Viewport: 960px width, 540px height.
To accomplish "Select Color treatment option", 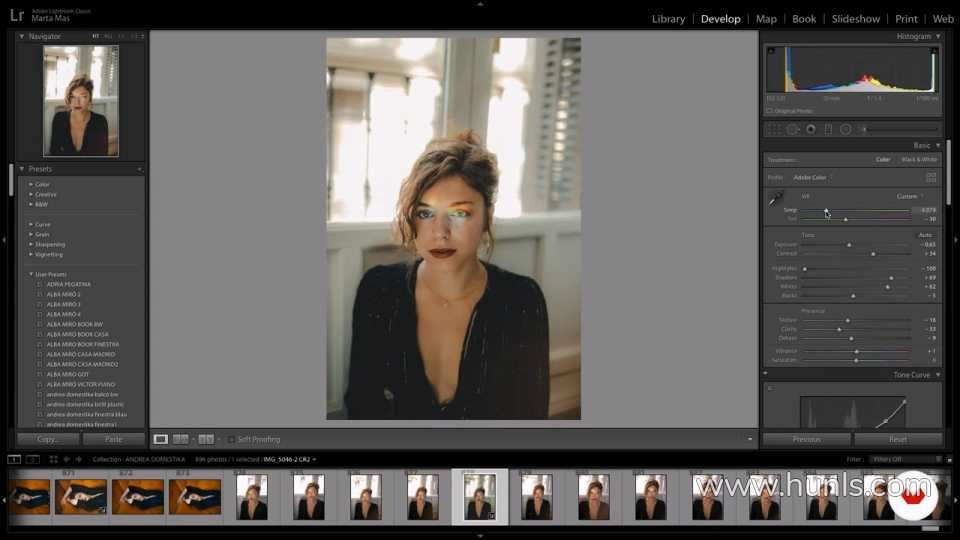I will point(883,159).
